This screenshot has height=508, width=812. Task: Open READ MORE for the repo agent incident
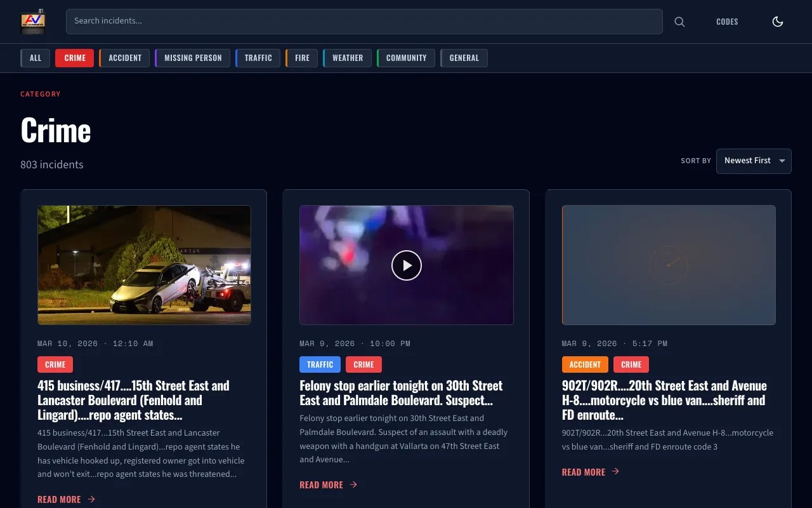(59, 499)
